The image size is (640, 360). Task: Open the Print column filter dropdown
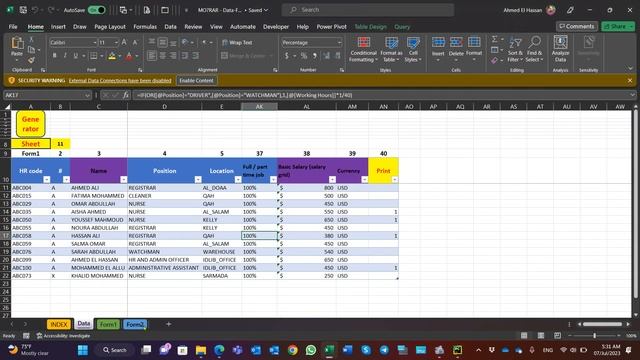395,180
